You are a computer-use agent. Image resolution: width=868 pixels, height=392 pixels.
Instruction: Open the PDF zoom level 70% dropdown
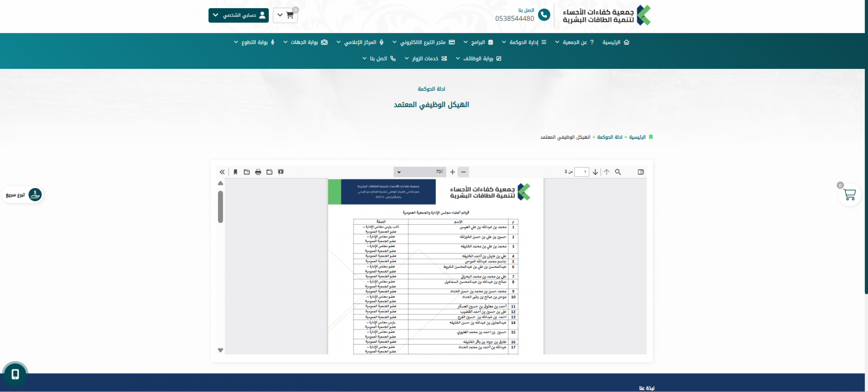point(420,172)
